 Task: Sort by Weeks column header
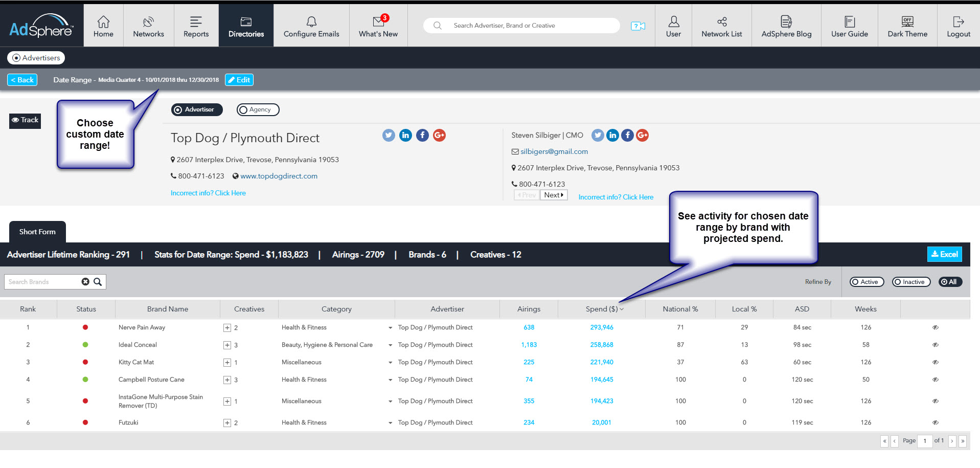click(865, 309)
